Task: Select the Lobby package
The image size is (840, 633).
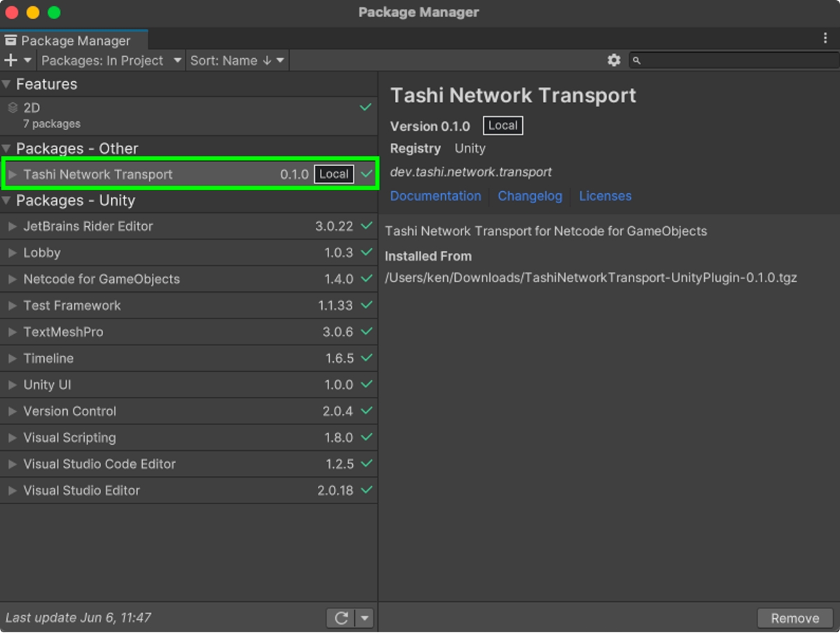Action: coord(189,253)
